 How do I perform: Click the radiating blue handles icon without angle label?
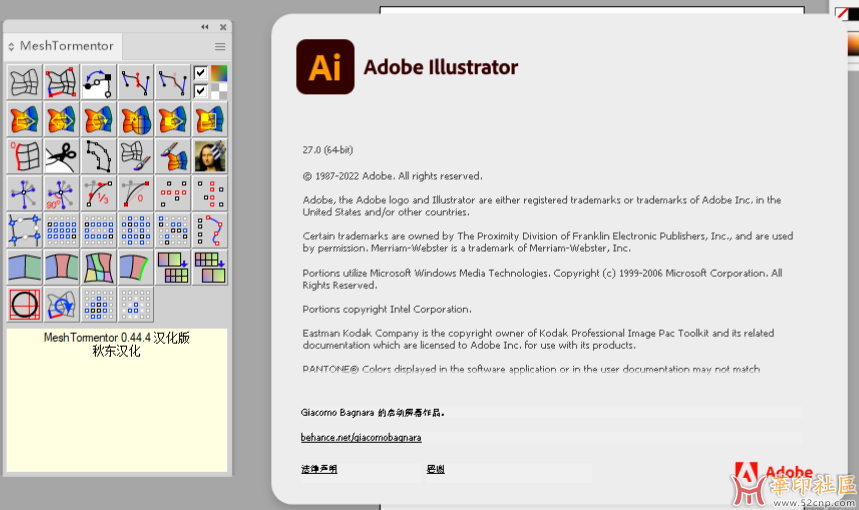pyautogui.click(x=25, y=193)
